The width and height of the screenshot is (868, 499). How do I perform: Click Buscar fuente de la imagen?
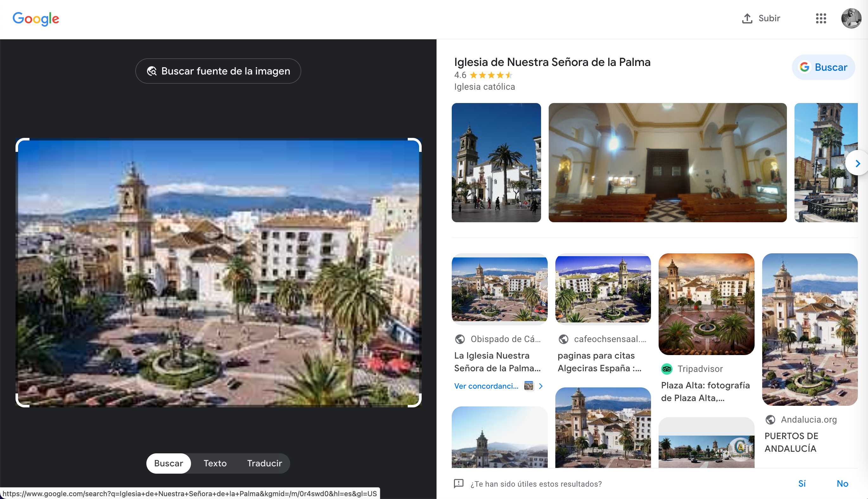218,71
